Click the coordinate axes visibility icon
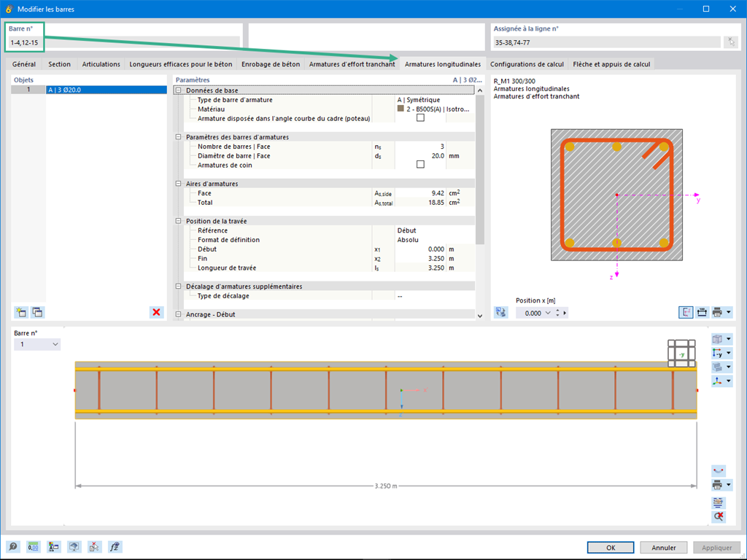 tap(718, 381)
